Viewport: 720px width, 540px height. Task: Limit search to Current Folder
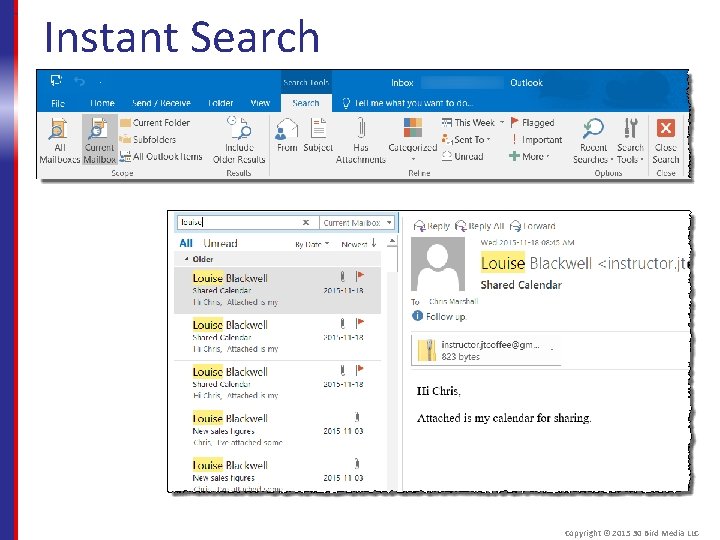pyautogui.click(x=155, y=123)
